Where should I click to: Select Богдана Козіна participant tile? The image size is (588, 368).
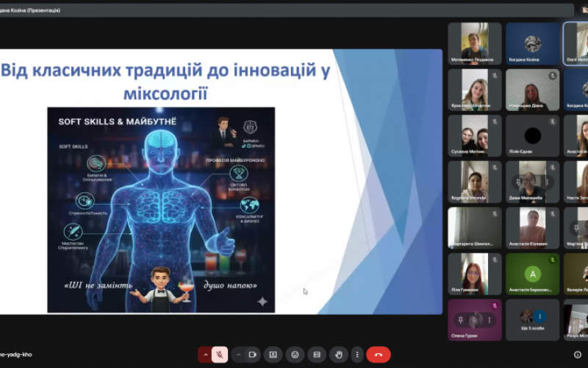click(x=532, y=43)
